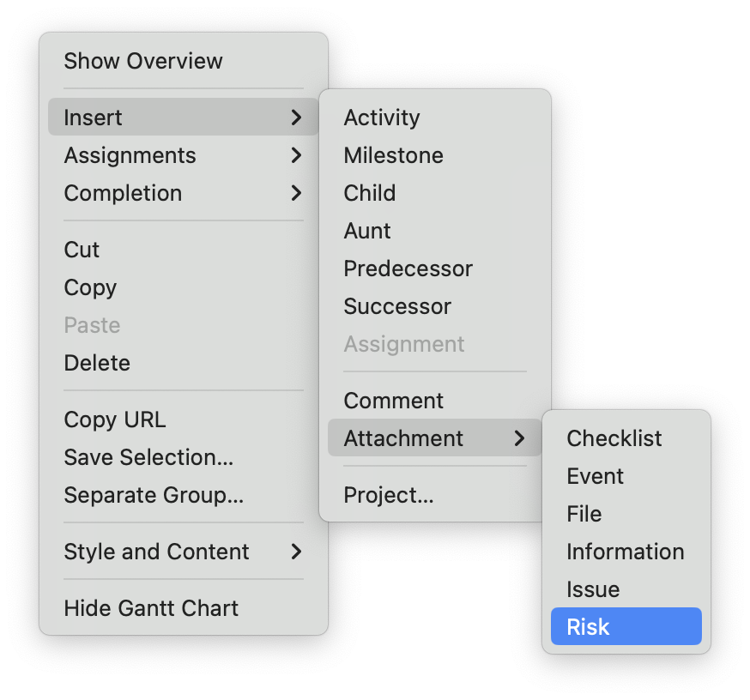The width and height of the screenshot is (750, 700).
Task: Open the Assignments submenu
Action: 130,155
